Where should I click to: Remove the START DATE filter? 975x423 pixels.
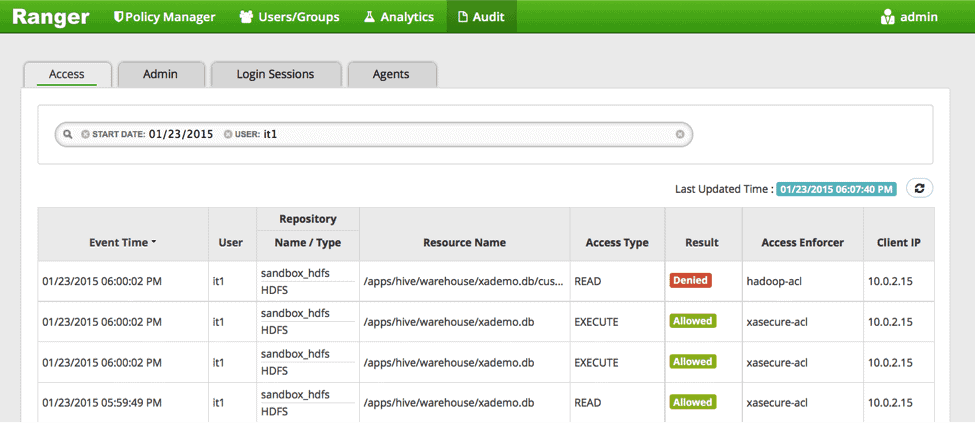[85, 134]
